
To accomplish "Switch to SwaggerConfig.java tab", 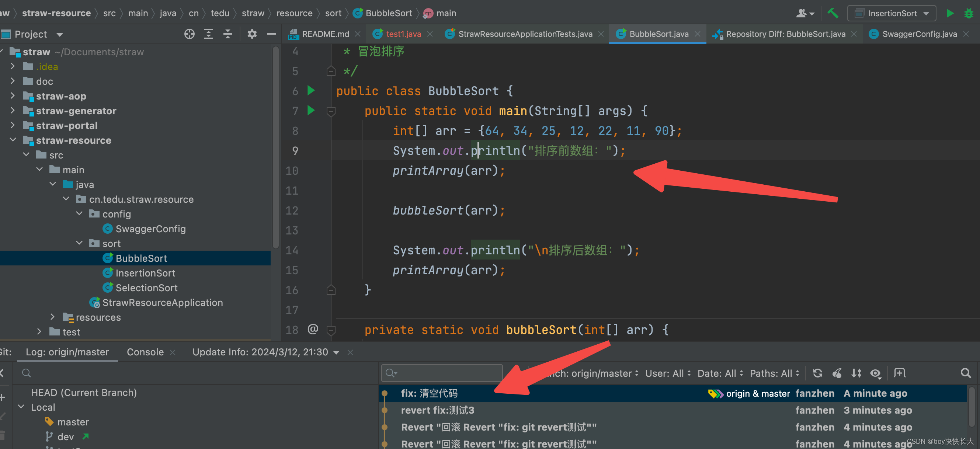I will pyautogui.click(x=919, y=34).
